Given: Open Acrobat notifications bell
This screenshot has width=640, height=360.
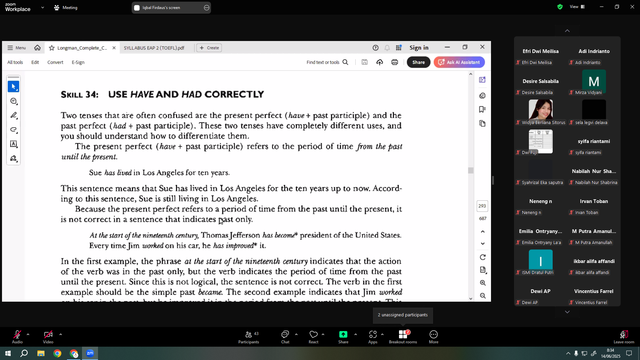Looking at the screenshot, I should [x=387, y=48].
